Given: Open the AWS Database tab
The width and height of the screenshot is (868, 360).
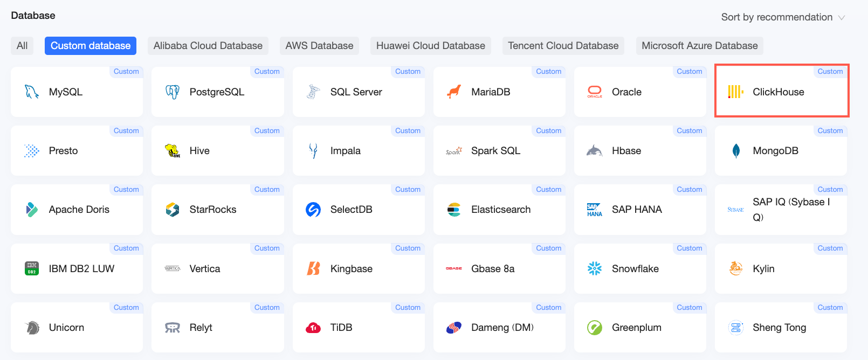Looking at the screenshot, I should (320, 46).
